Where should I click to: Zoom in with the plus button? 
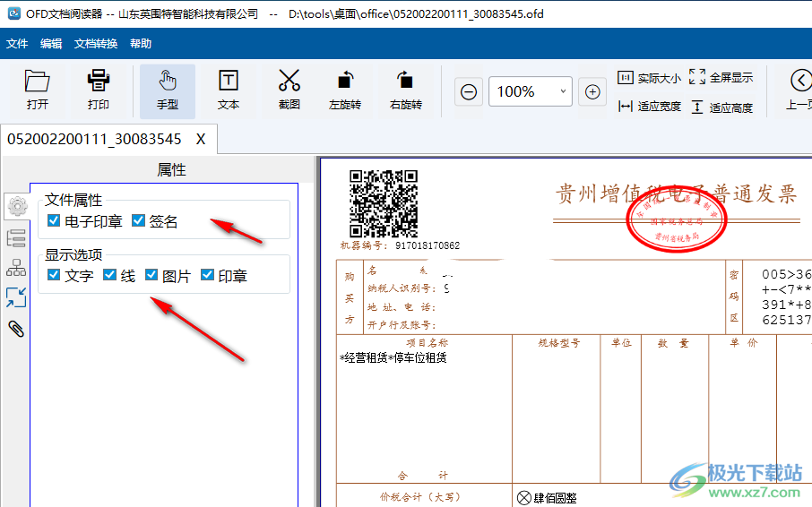[592, 92]
